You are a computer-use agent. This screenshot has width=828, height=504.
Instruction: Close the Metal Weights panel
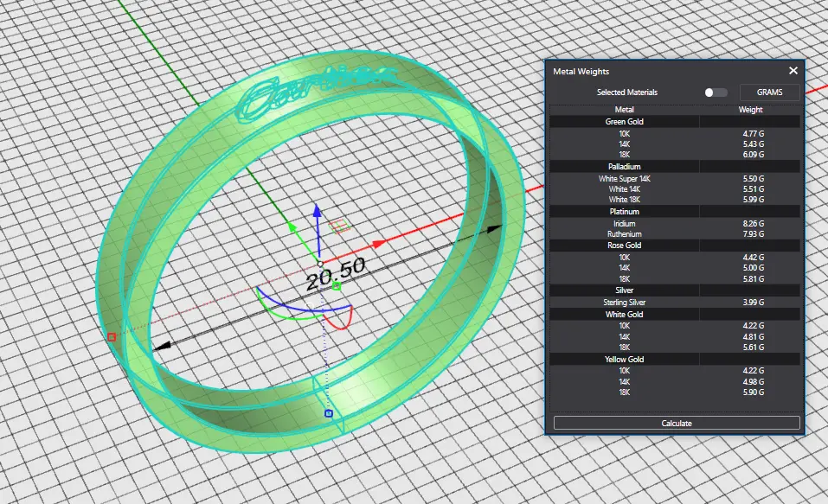pos(793,71)
